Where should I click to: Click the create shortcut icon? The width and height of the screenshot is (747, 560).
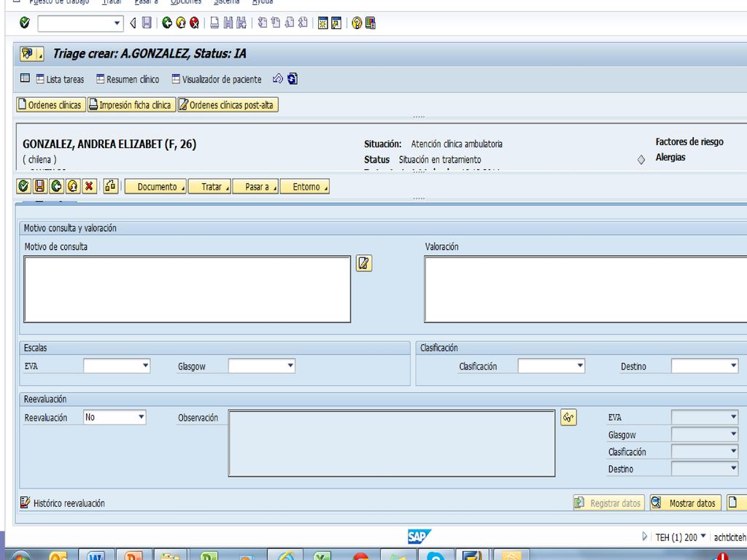[336, 23]
